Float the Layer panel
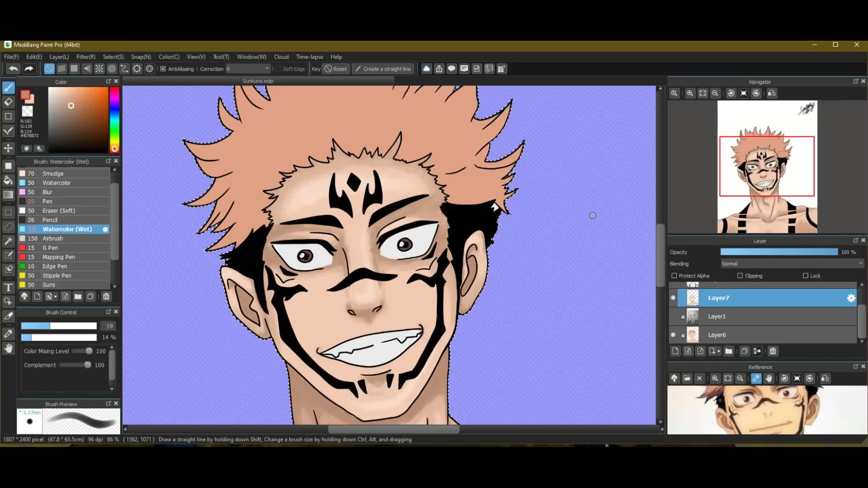This screenshot has width=868, height=488. [x=855, y=240]
